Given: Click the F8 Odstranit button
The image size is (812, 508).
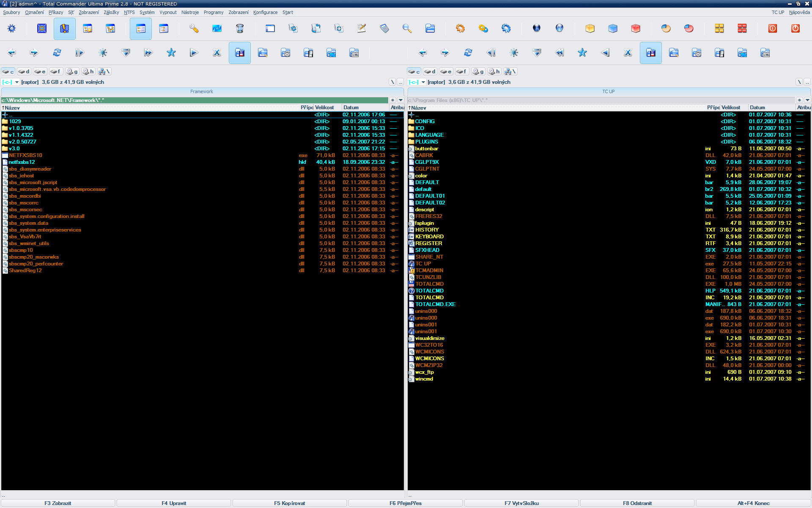Looking at the screenshot, I should tap(637, 503).
